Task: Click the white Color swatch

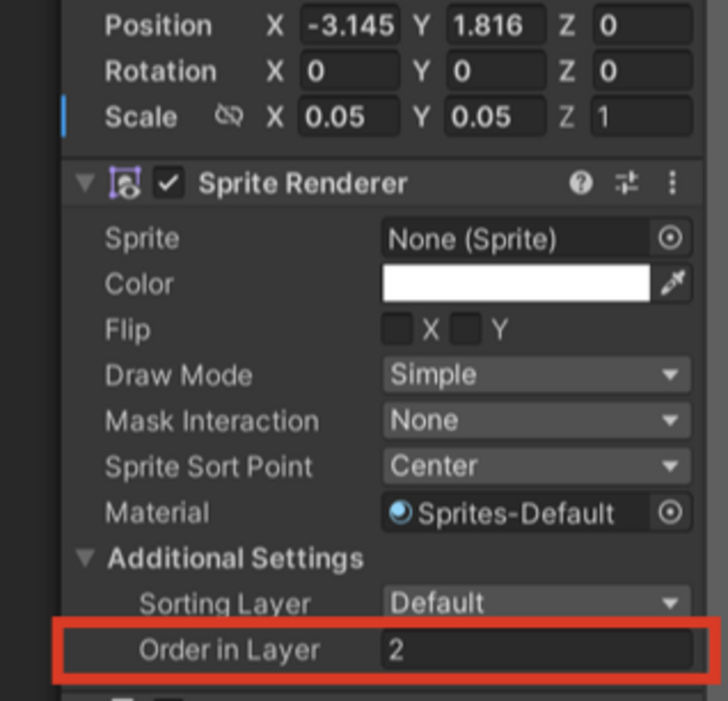Action: [516, 283]
